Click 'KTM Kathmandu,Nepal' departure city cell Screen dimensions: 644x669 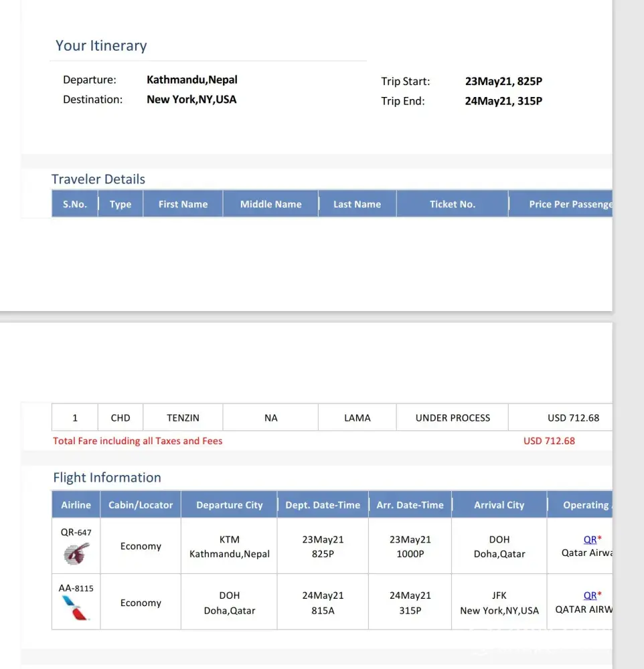click(230, 546)
